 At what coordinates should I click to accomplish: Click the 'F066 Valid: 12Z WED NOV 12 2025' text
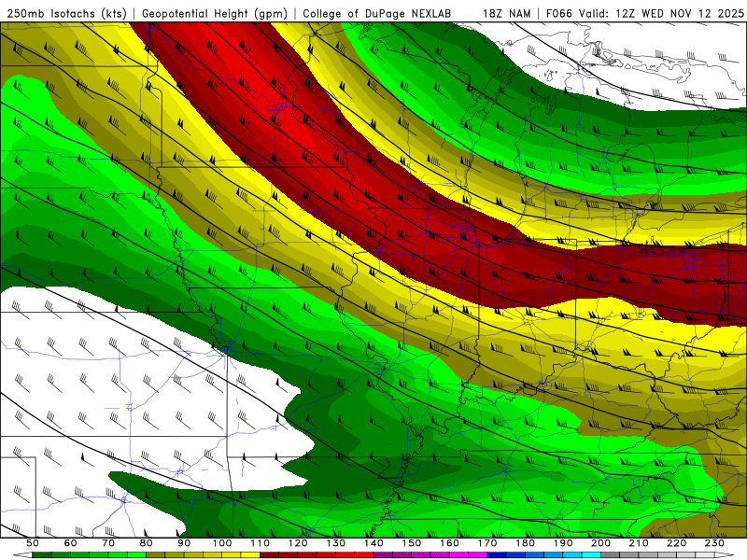pos(644,14)
